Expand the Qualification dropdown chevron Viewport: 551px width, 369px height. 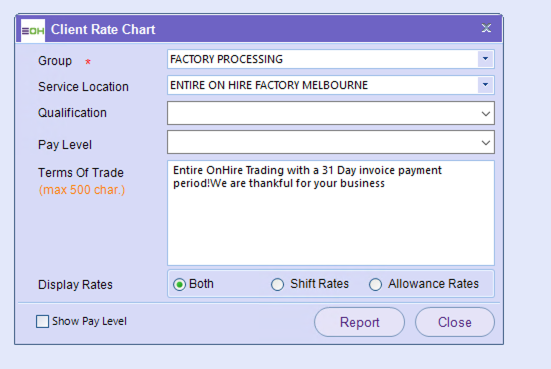486,114
